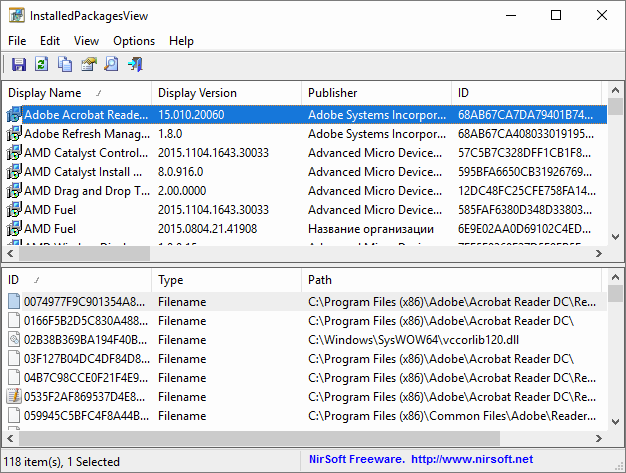Sort packages by Display Name column

point(75,93)
